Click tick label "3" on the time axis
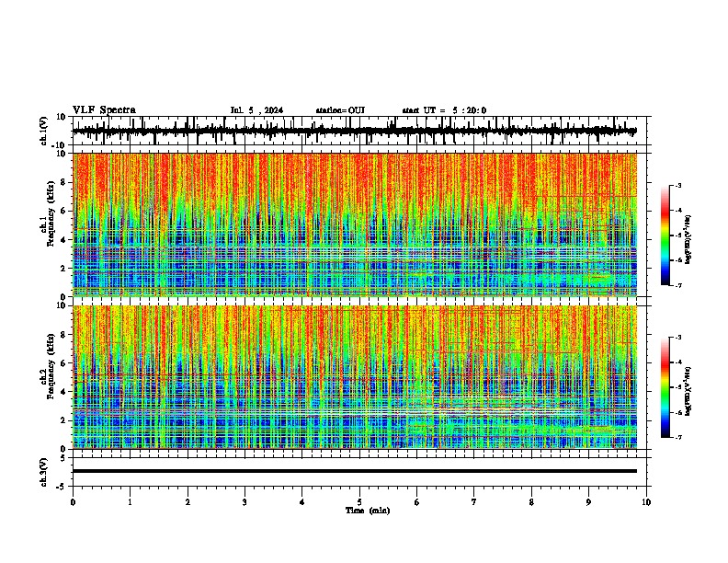The image size is (728, 563). click(x=245, y=502)
